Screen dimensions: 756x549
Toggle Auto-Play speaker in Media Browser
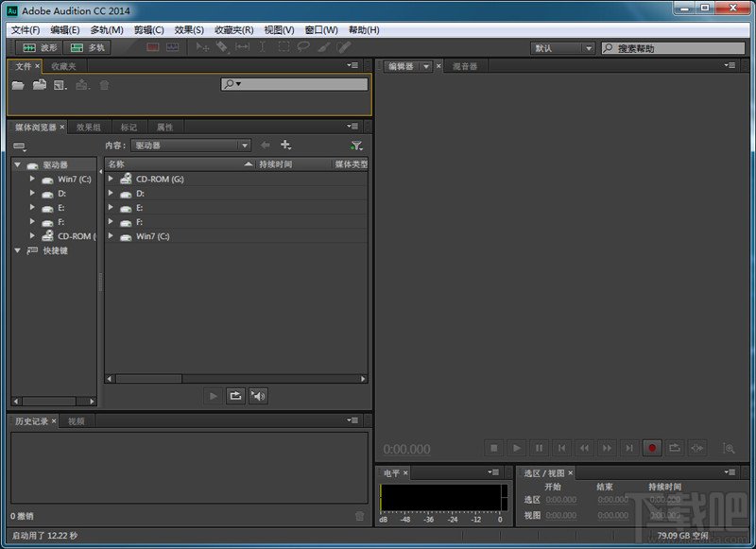pyautogui.click(x=258, y=396)
